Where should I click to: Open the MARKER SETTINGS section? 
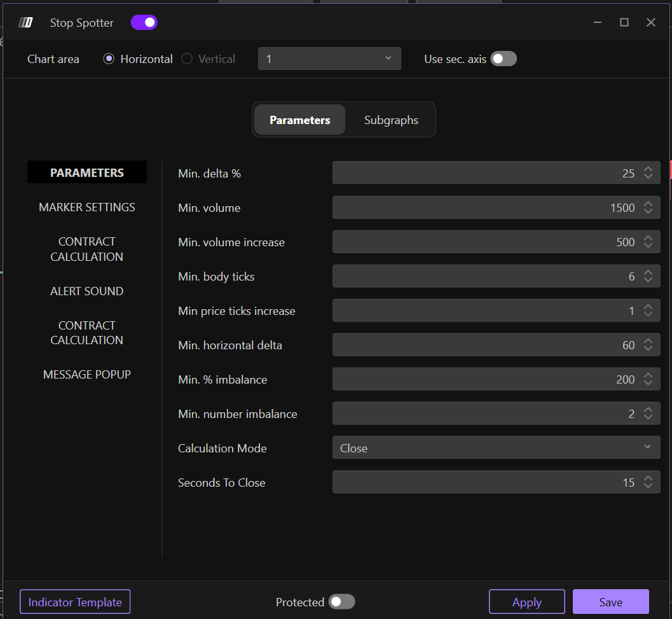click(x=87, y=207)
